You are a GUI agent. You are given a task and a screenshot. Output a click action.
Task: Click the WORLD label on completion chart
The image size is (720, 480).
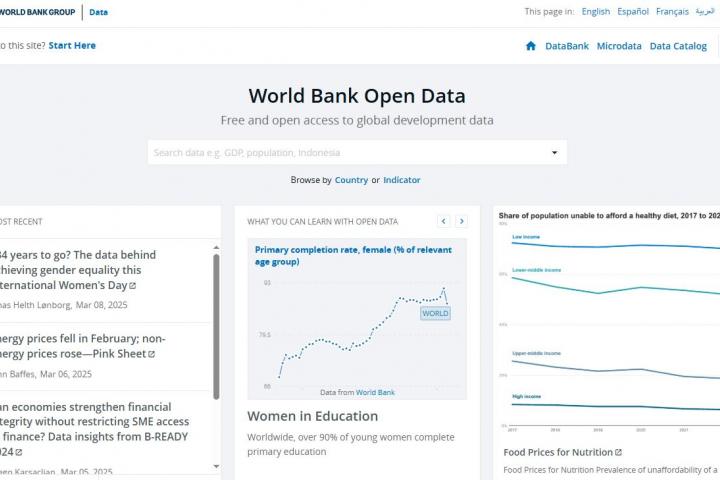click(x=435, y=313)
